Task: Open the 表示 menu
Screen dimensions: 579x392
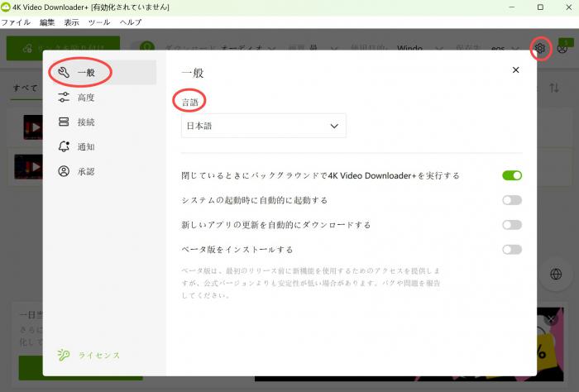Action: (x=72, y=22)
